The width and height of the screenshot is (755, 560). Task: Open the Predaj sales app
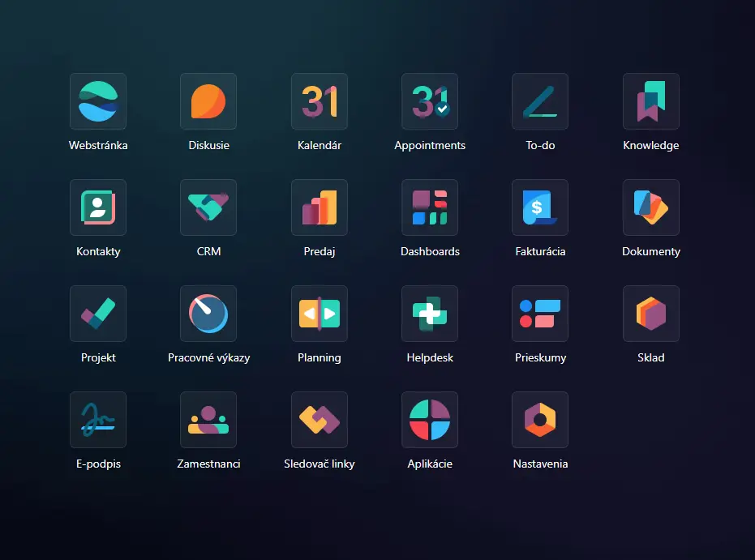pos(320,207)
